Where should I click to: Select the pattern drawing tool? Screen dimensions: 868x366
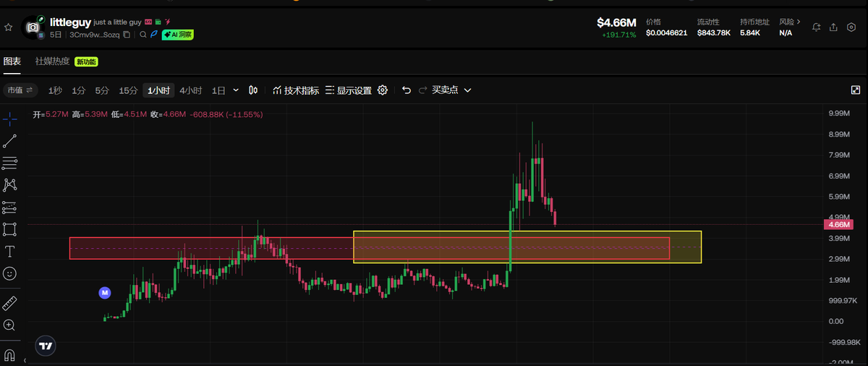coord(9,185)
